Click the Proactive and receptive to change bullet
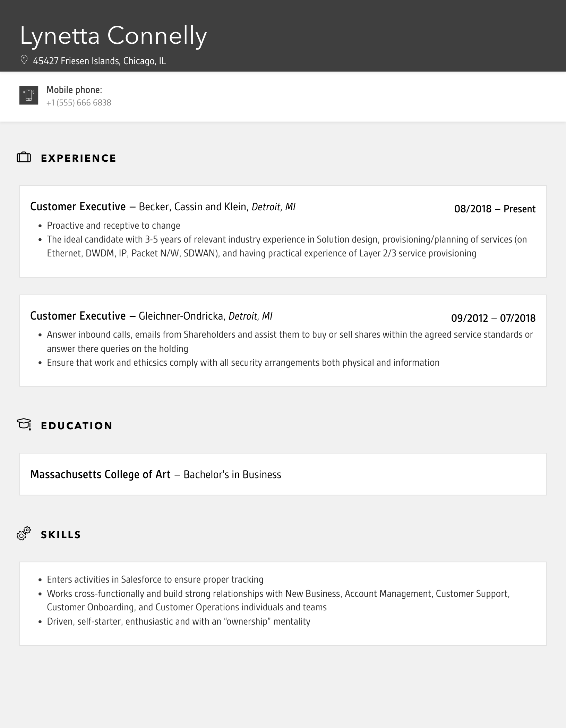Screen dimensions: 566x728 [x=113, y=226]
